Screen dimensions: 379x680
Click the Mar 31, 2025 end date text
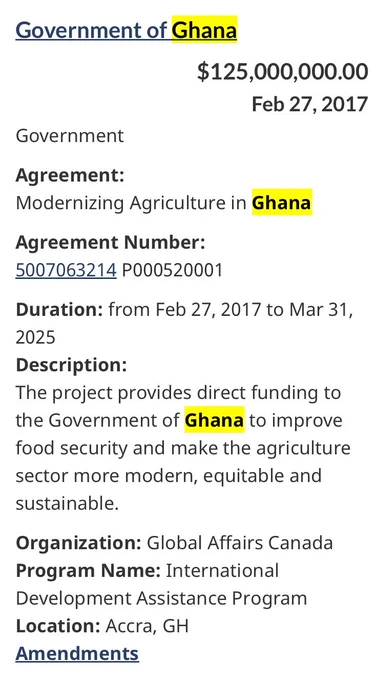184,324
